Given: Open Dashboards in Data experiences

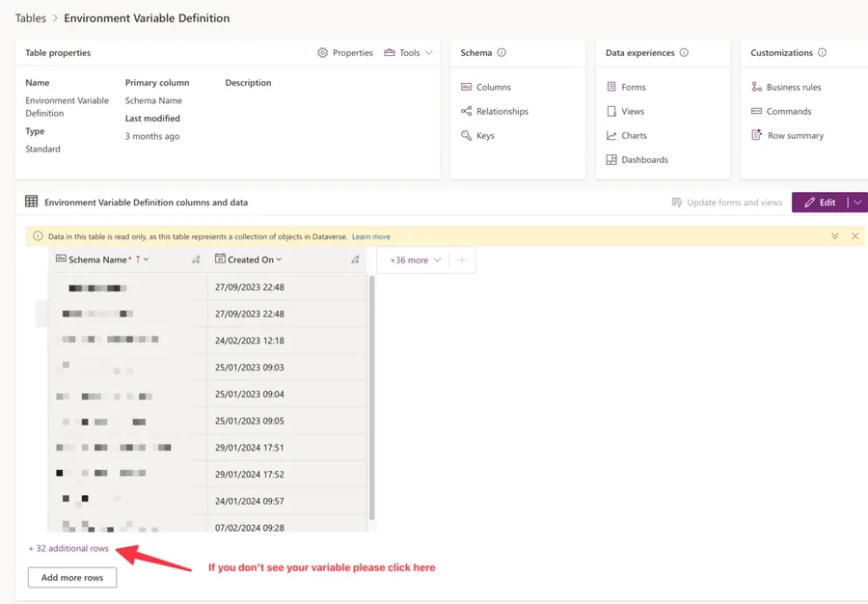Looking at the screenshot, I should [x=643, y=160].
